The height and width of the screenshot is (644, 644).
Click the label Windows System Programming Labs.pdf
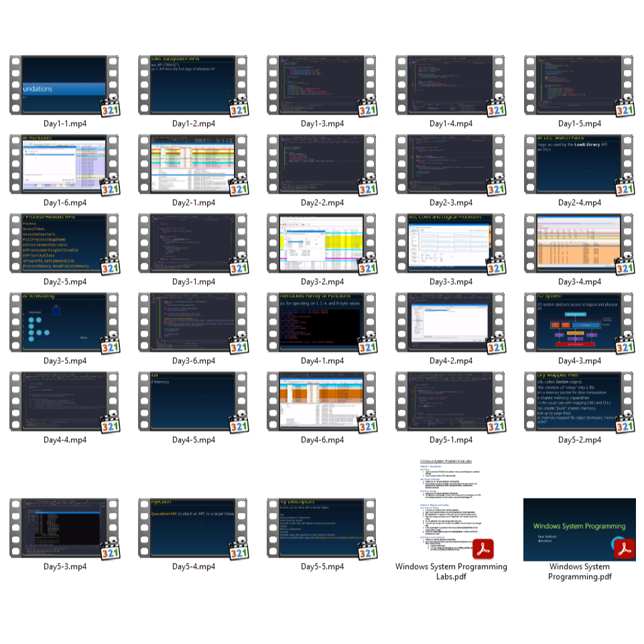[x=451, y=572]
